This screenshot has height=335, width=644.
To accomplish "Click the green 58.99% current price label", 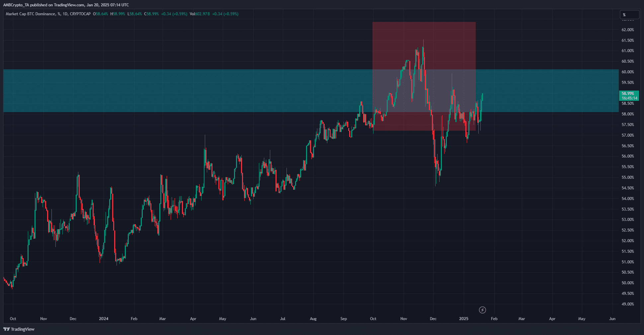I will click(x=628, y=94).
